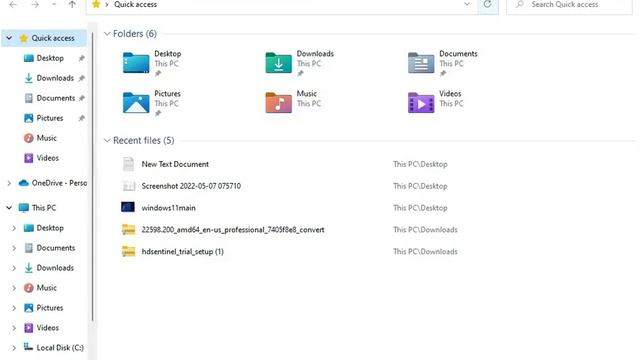Select Downloads icon under This PC

pyautogui.click(x=29, y=268)
